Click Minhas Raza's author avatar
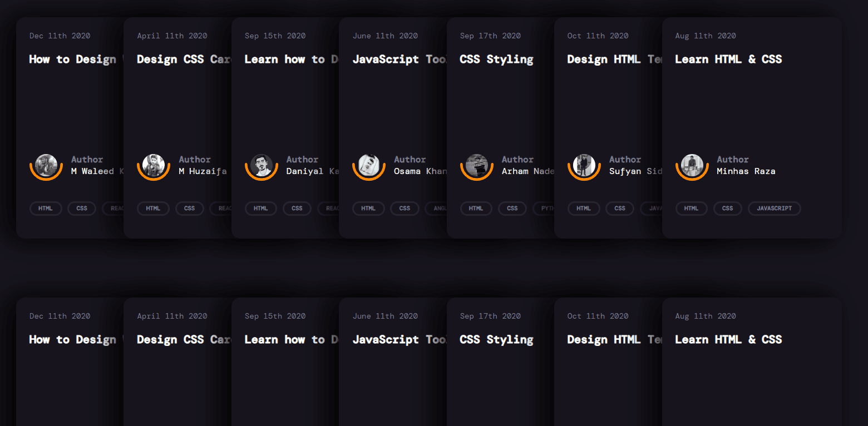The width and height of the screenshot is (868, 426). [x=692, y=166]
